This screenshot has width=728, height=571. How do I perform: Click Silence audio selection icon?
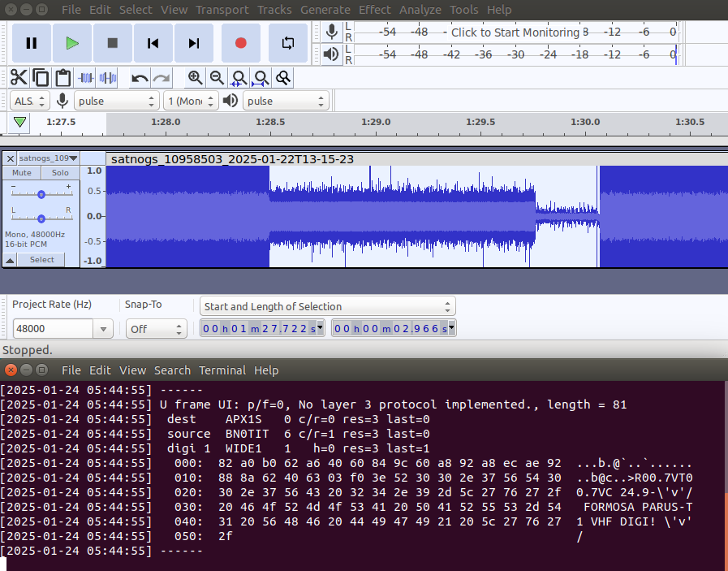108,78
